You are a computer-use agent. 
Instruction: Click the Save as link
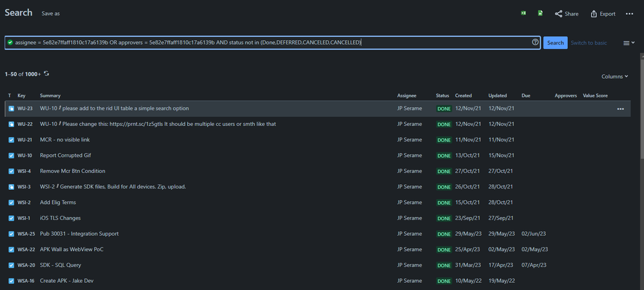(50, 14)
